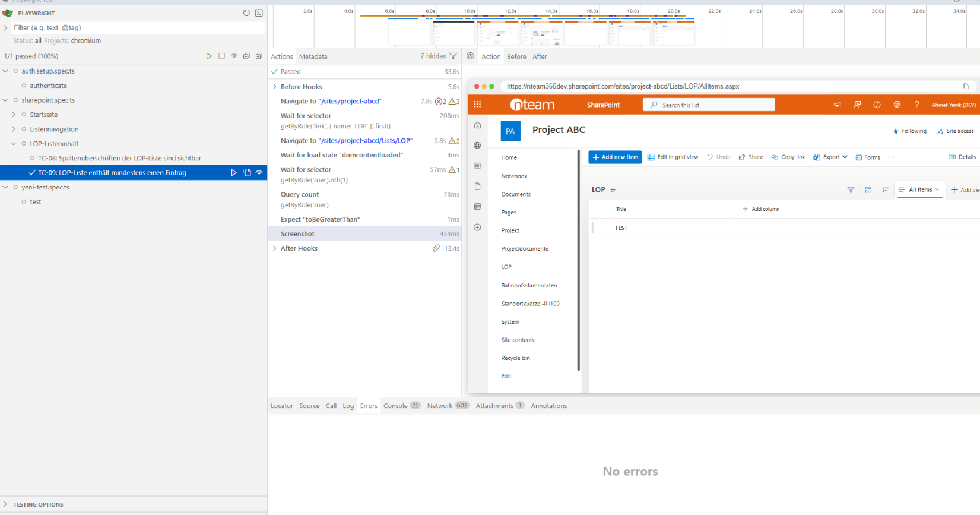
Task: Click the Copy link button
Action: pyautogui.click(x=788, y=157)
